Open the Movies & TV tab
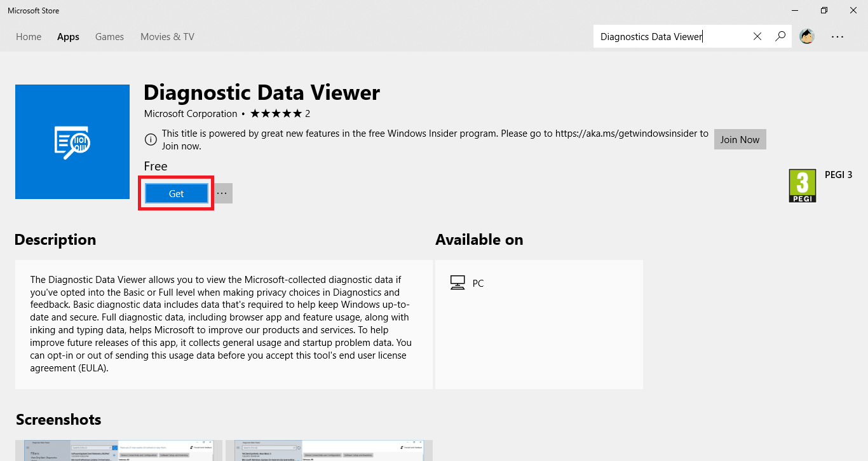This screenshot has width=868, height=461. point(167,37)
